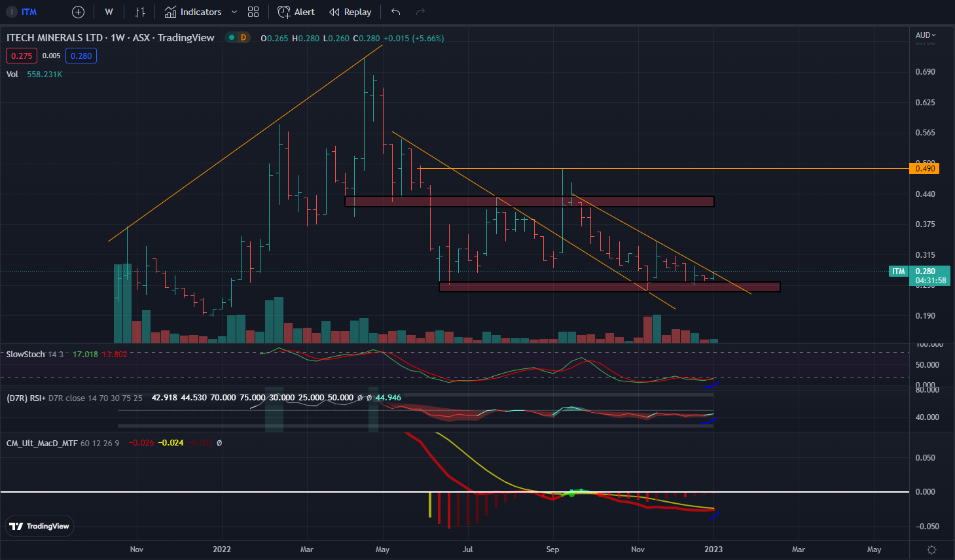Click the Sep label on time axis

click(x=552, y=550)
